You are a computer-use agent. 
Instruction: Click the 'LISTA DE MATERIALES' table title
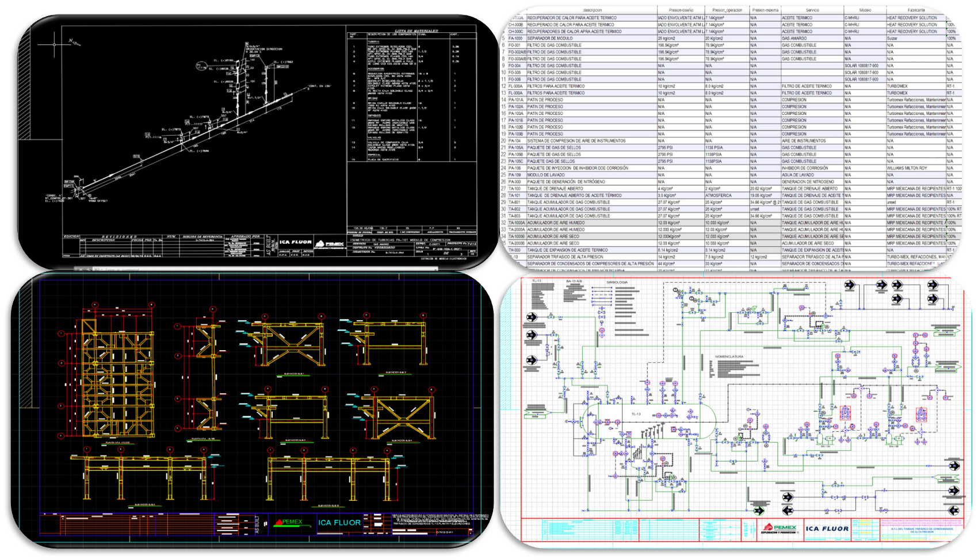coord(416,31)
